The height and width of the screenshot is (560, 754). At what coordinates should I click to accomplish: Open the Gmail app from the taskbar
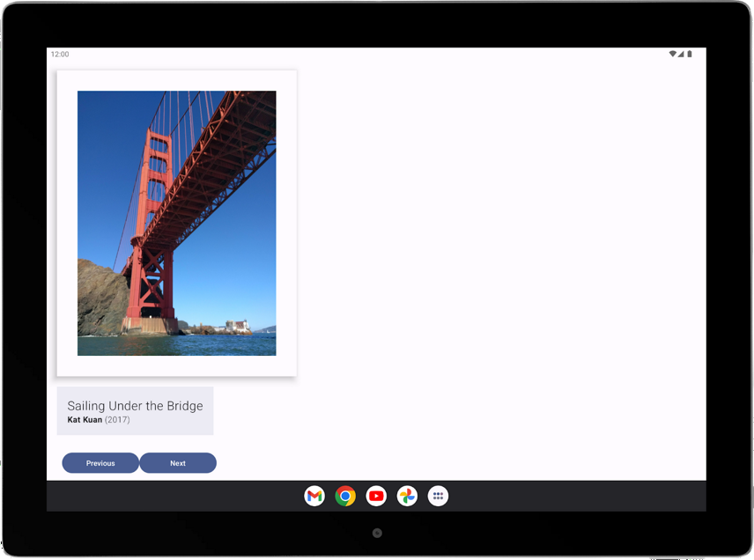coord(314,496)
